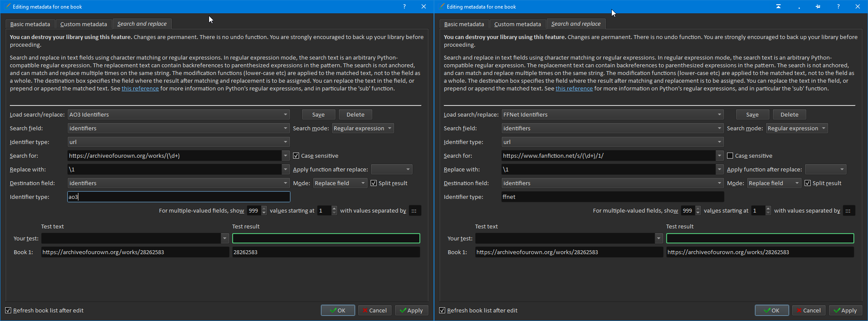
Task: Open the Load search/replace dropdown showing AO3 Identifiers
Action: pyautogui.click(x=178, y=114)
